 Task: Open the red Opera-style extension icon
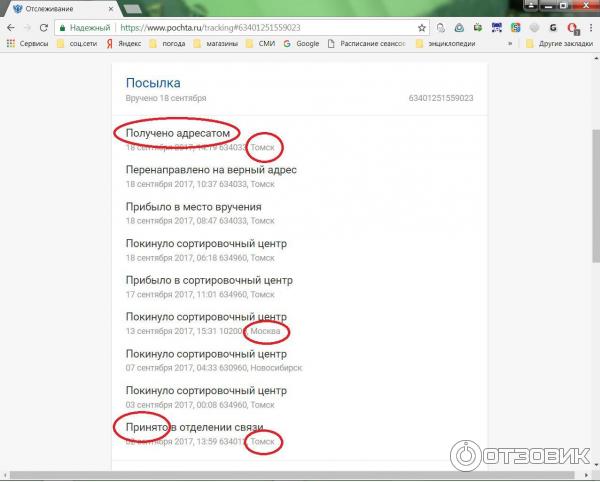[x=572, y=28]
